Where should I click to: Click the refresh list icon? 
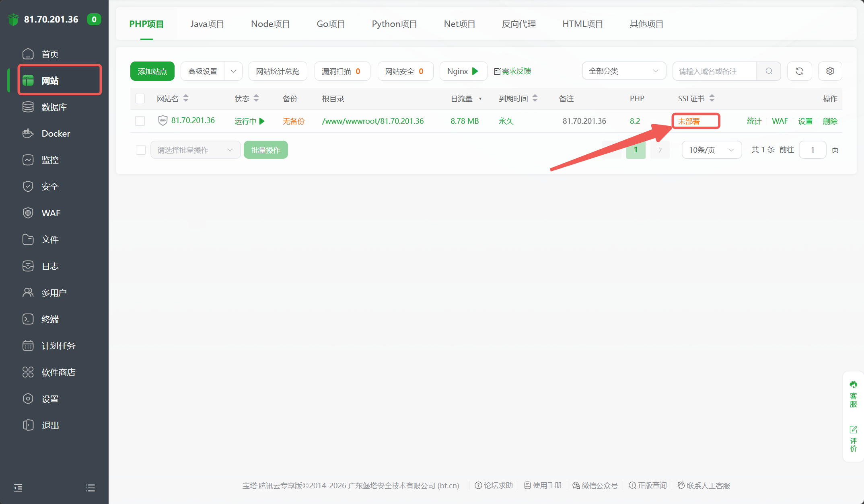799,71
